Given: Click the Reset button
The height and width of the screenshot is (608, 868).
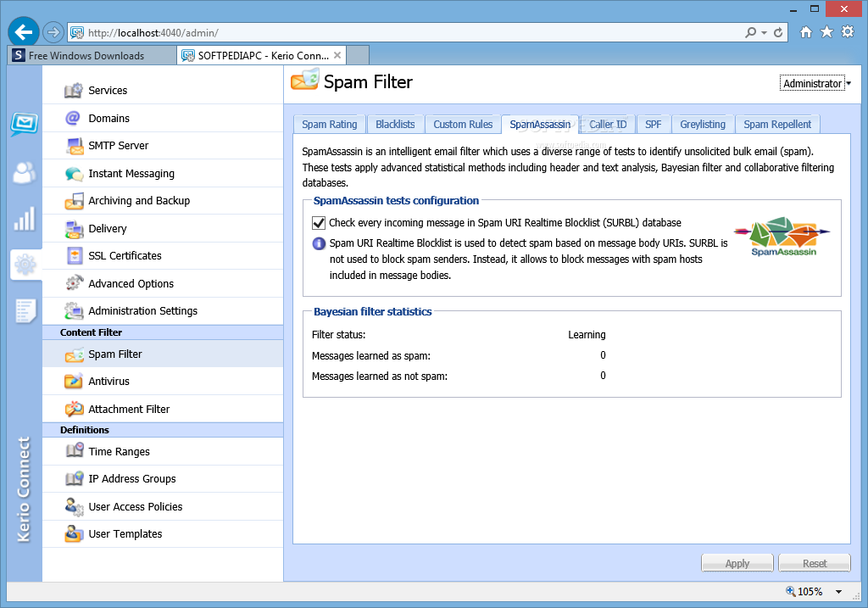Looking at the screenshot, I should tap(815, 563).
